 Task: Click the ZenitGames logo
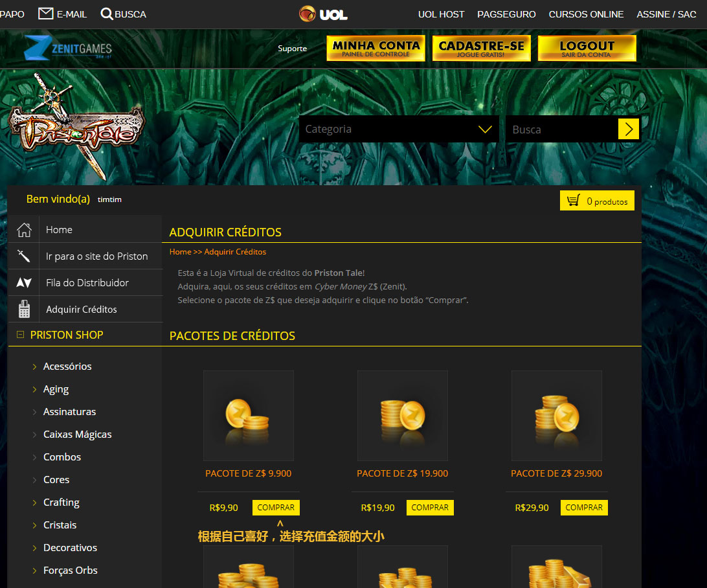(x=67, y=49)
